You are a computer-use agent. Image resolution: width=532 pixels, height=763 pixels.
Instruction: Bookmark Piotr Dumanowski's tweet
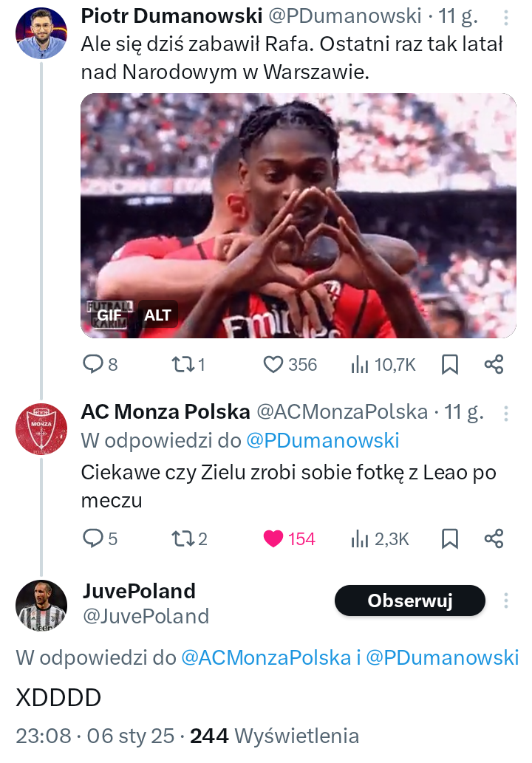449,364
